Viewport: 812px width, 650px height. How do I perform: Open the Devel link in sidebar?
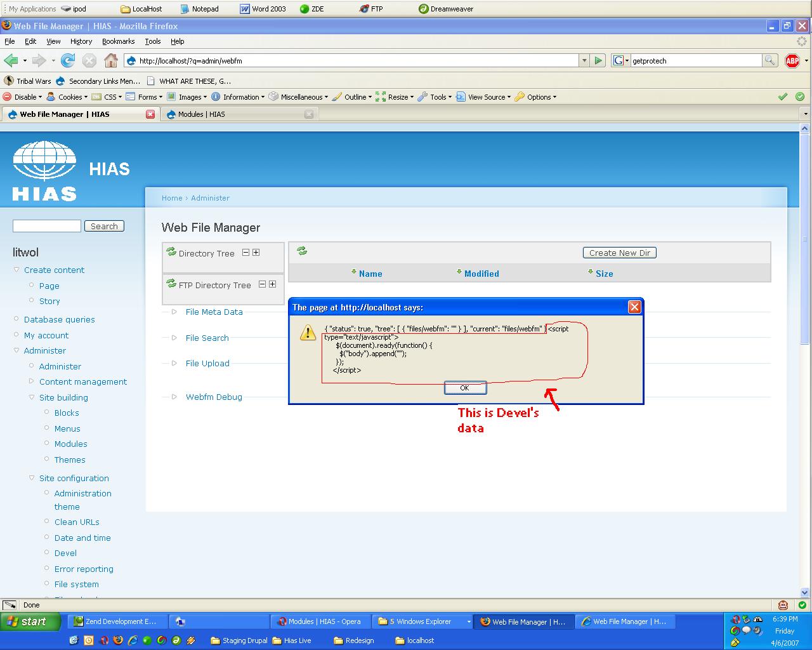pos(65,553)
